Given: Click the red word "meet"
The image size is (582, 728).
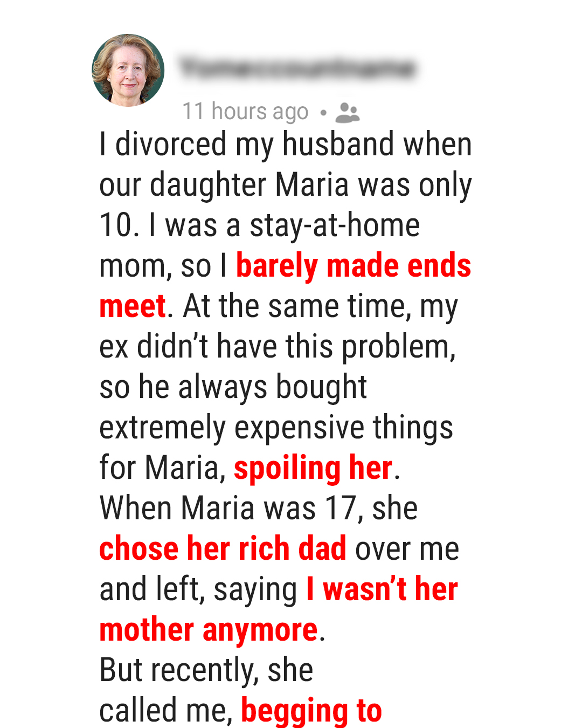Looking at the screenshot, I should click(133, 306).
